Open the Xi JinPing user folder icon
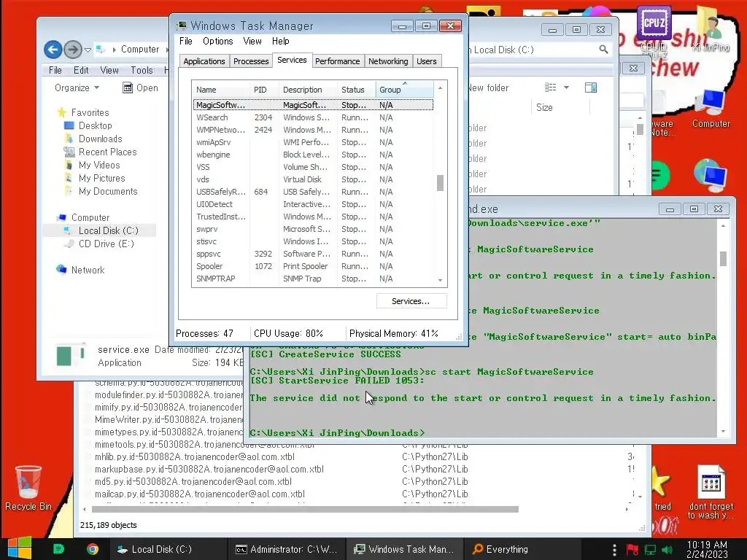 click(x=711, y=29)
